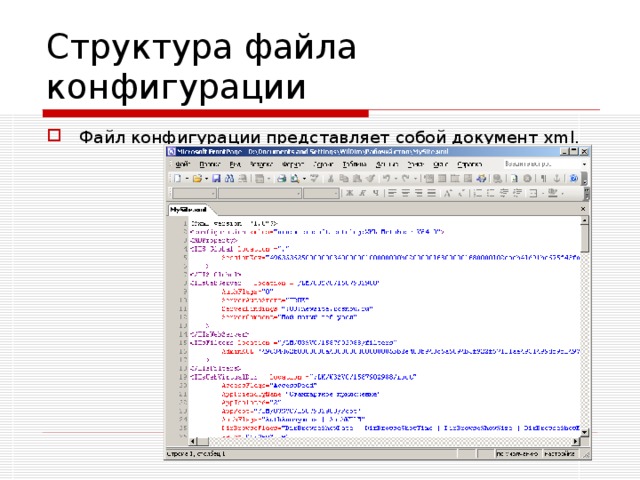Open the Style dropdown box
Viewport: 640px width, 480px height.
[x=194, y=193]
